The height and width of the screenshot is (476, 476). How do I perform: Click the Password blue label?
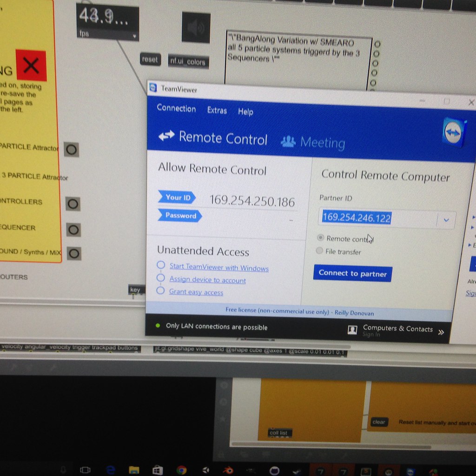[180, 215]
